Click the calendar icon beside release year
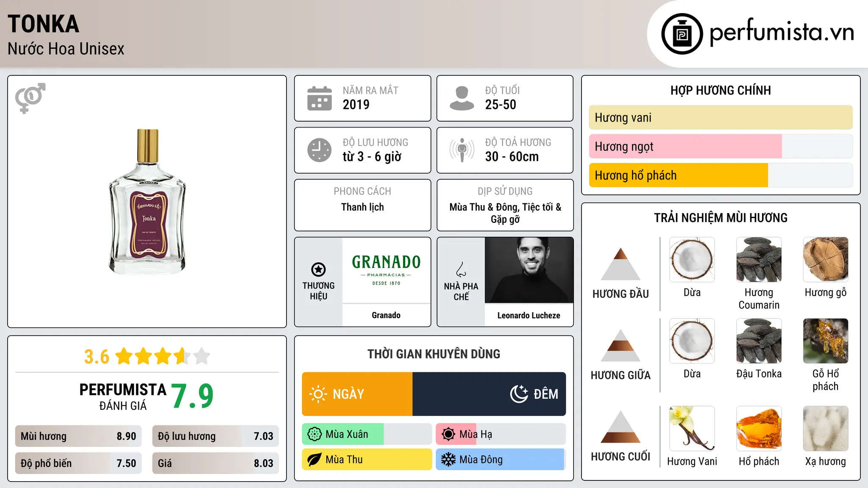Viewport: 868px width, 488px height. pyautogui.click(x=320, y=98)
